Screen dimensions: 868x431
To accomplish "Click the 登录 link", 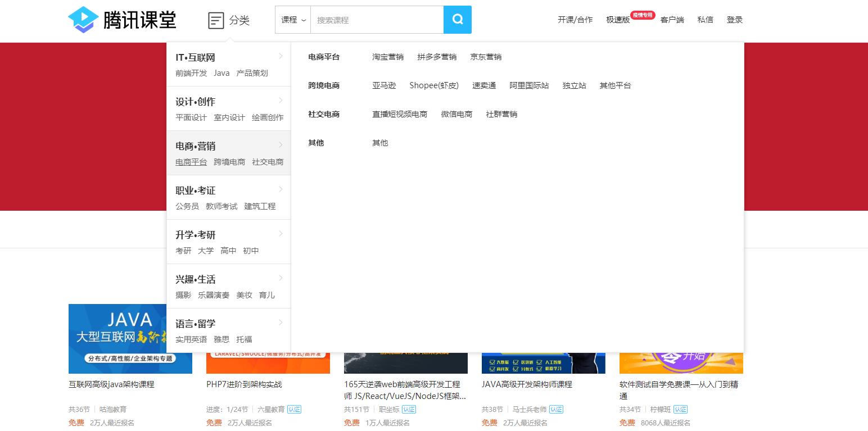I will pos(735,19).
